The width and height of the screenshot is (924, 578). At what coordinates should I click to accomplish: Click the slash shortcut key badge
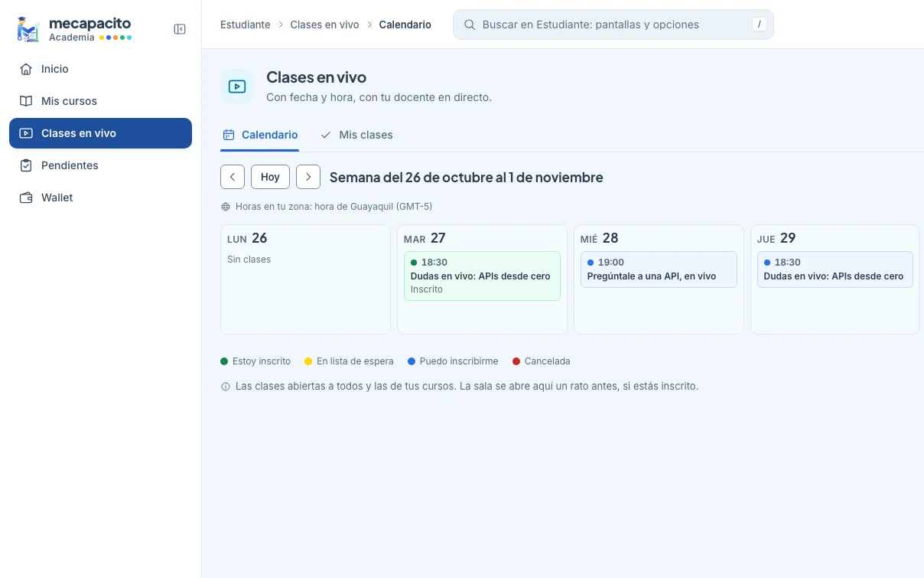(x=759, y=24)
